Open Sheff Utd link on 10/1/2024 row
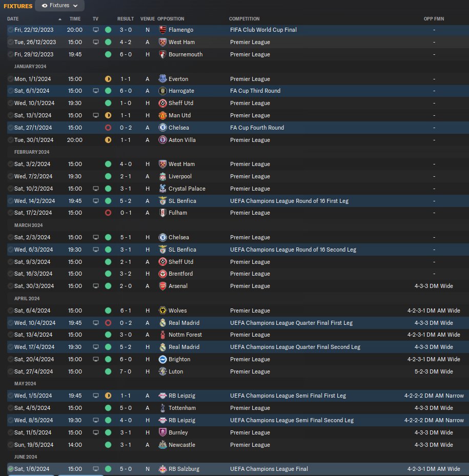 (x=181, y=103)
